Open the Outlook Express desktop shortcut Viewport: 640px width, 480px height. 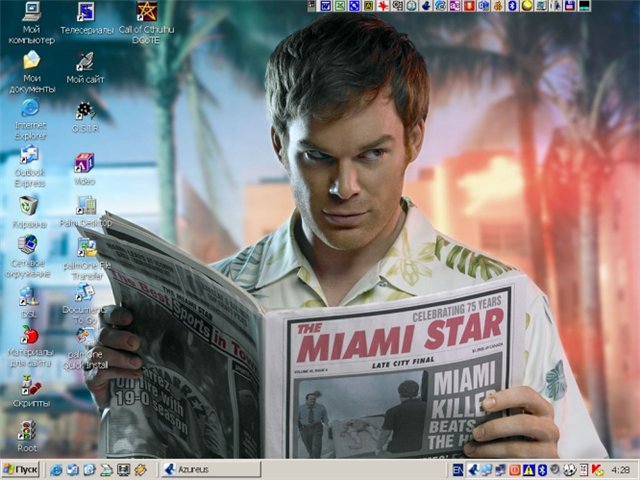point(29,156)
